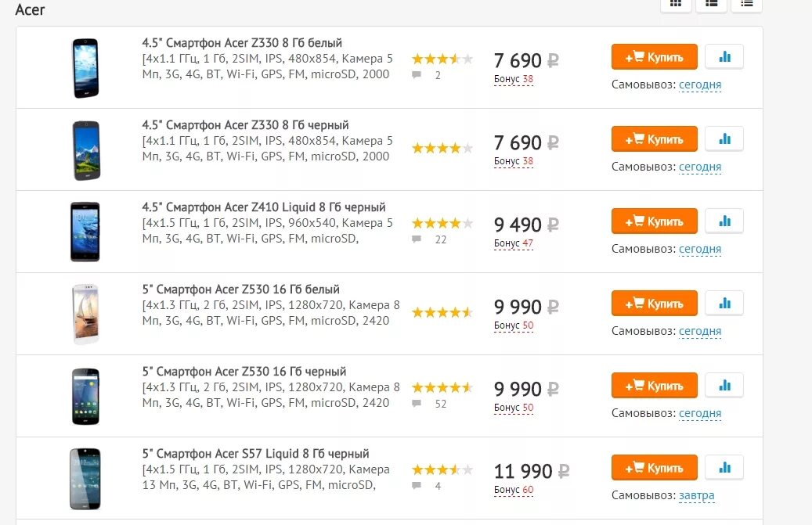Open thumbnail of black Acer Z330 phone
This screenshot has width=812, height=525.
coord(86,150)
